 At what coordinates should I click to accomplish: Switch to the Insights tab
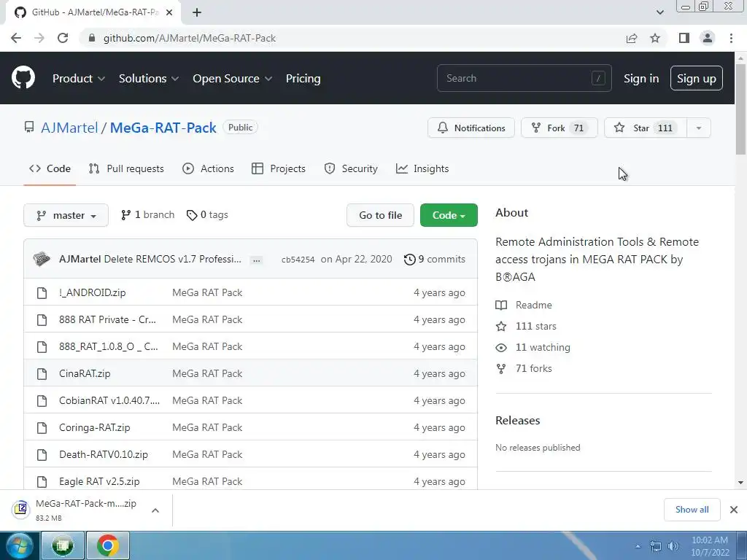[x=422, y=168]
